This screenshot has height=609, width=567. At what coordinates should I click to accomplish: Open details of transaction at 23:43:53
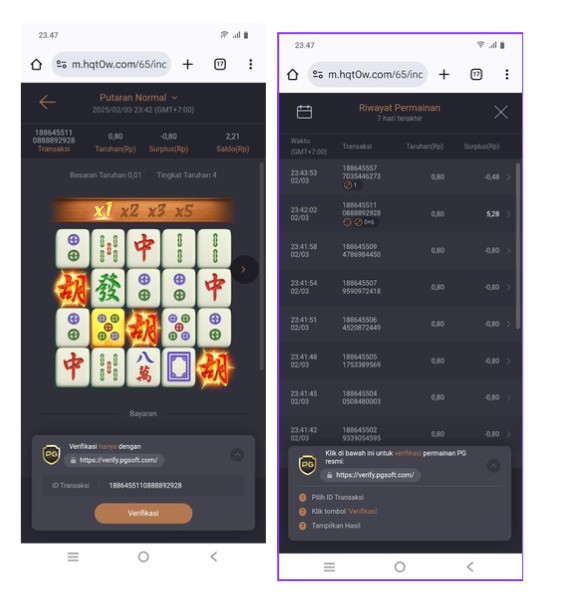pos(400,177)
